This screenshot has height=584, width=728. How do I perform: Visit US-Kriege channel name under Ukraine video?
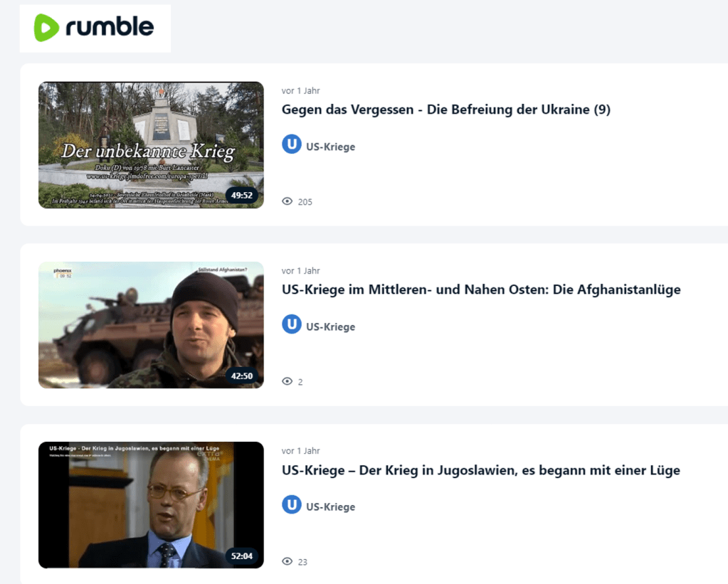click(330, 147)
